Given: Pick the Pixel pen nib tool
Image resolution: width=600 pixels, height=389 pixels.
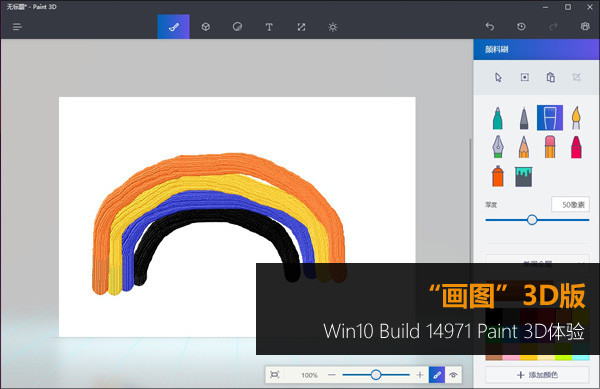Looking at the screenshot, I should (x=497, y=146).
